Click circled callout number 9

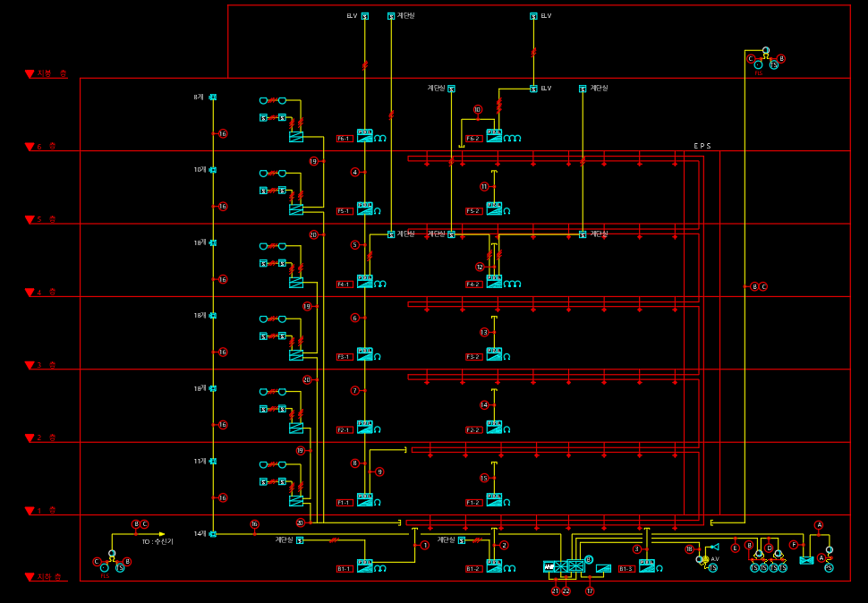point(379,471)
